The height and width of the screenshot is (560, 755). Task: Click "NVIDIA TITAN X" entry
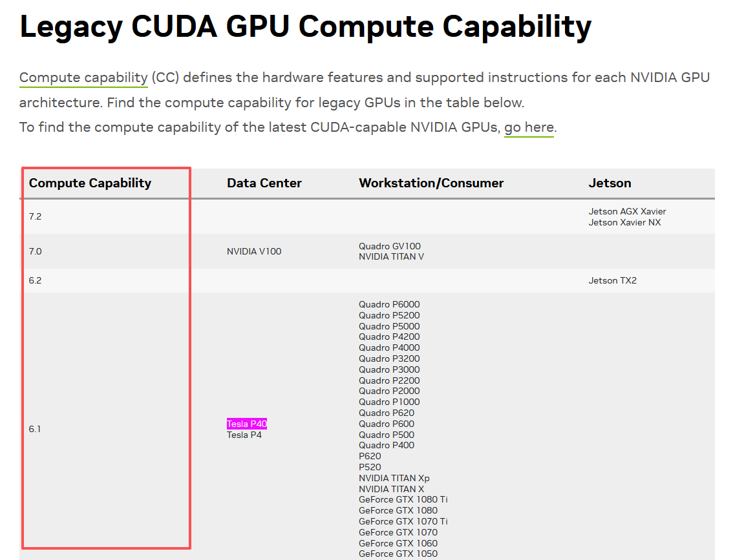pos(391,489)
